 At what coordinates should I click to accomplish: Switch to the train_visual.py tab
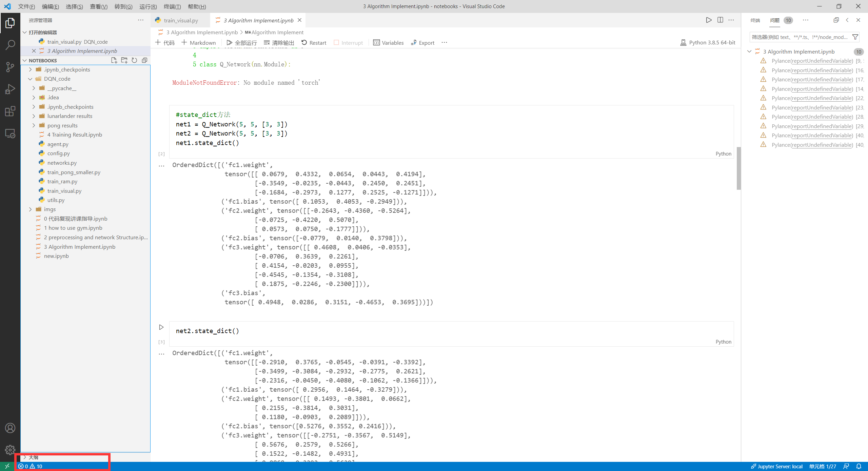coord(180,20)
